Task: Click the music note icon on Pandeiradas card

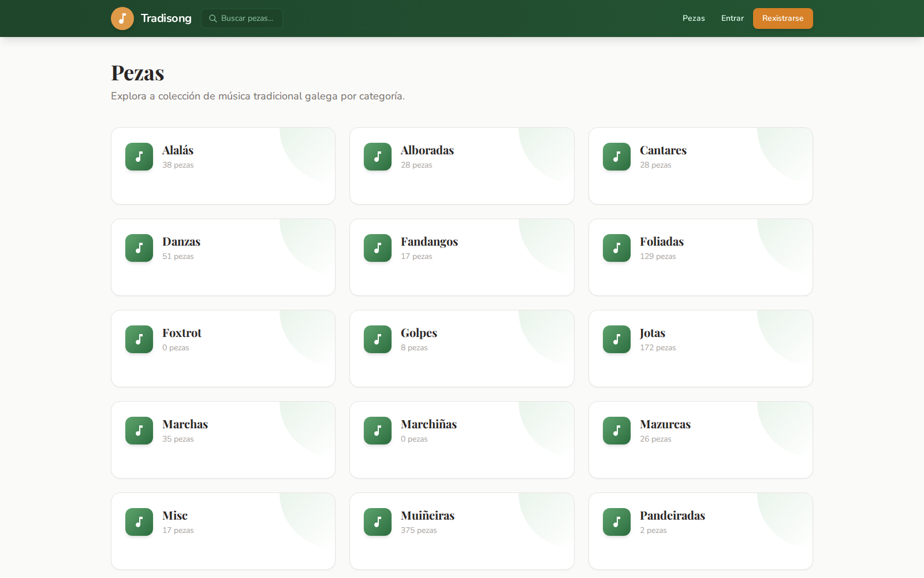Action: [x=616, y=521]
